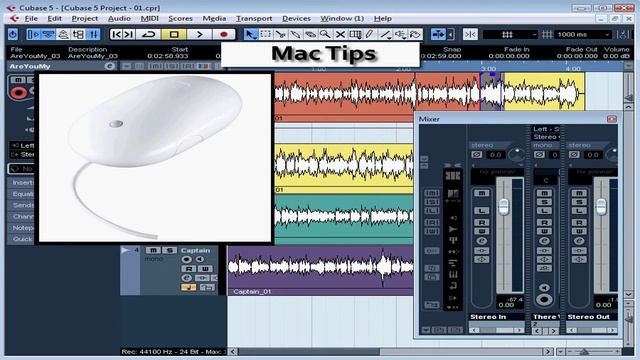
Task: Open Edit settings for Stereo In channel
Action: [x=482, y=241]
